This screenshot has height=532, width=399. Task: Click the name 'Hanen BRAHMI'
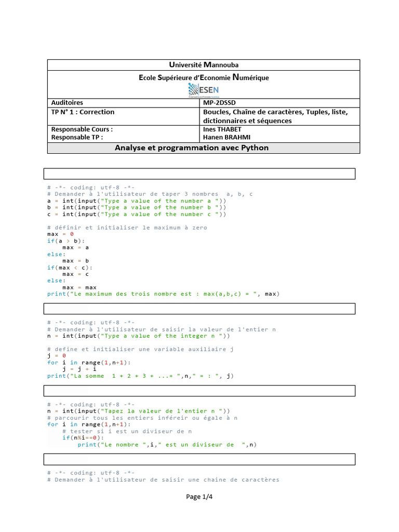click(x=227, y=137)
